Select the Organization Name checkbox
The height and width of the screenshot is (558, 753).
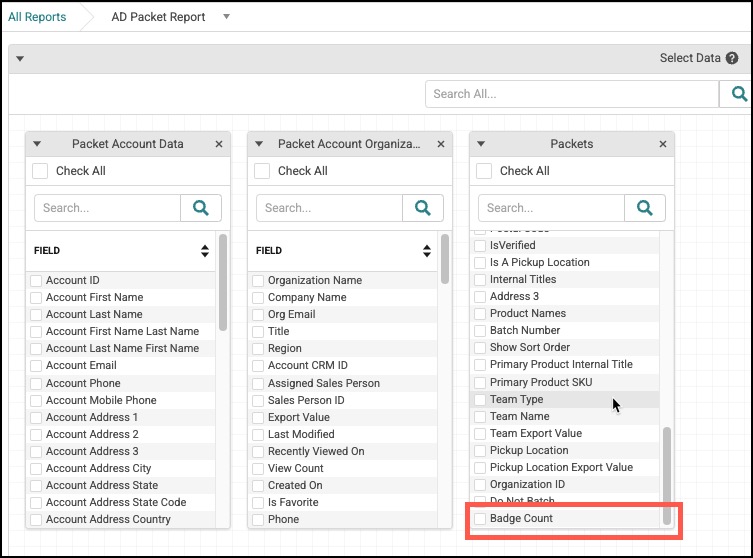point(258,280)
